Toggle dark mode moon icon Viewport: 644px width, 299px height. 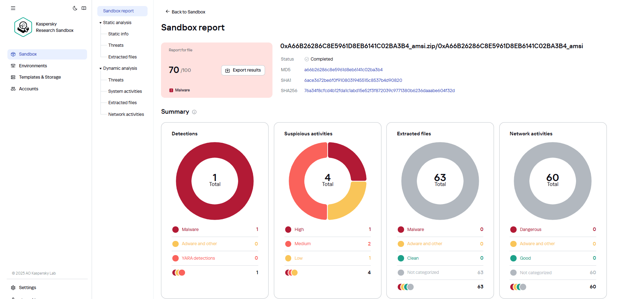pos(75,8)
